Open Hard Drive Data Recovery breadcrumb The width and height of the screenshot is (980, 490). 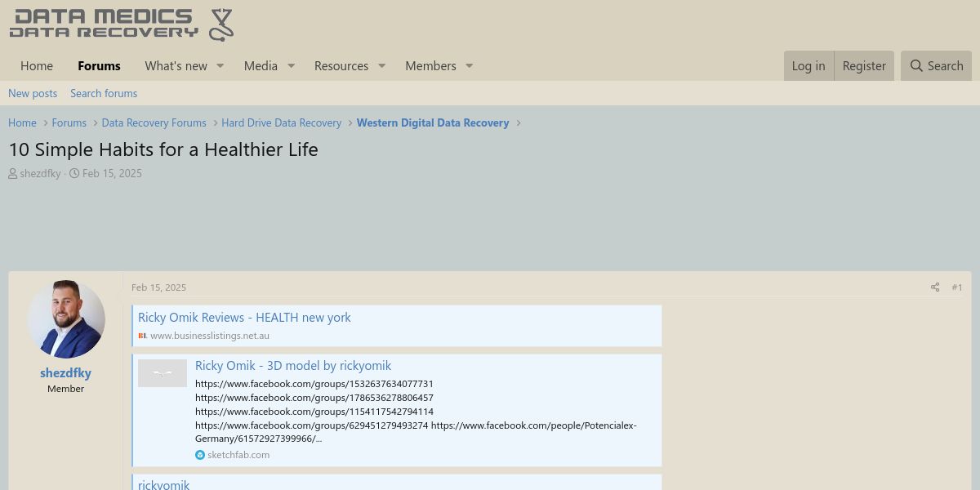click(281, 122)
